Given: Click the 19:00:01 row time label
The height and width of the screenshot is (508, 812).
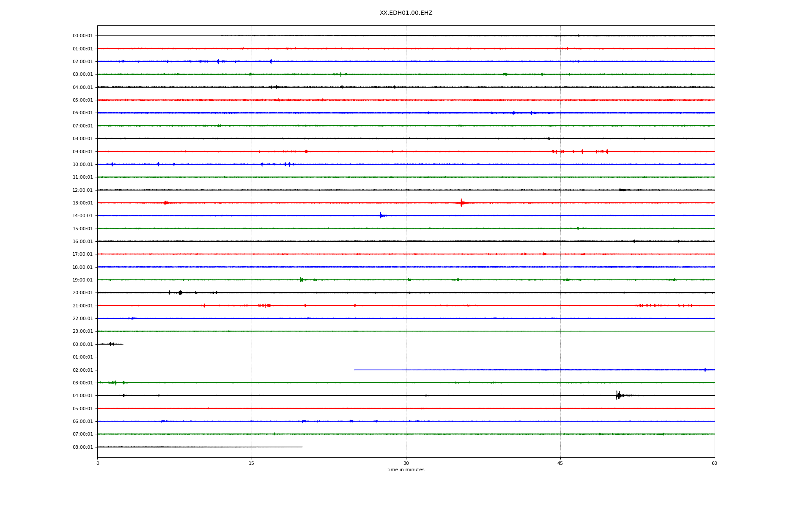Looking at the screenshot, I should [82, 280].
